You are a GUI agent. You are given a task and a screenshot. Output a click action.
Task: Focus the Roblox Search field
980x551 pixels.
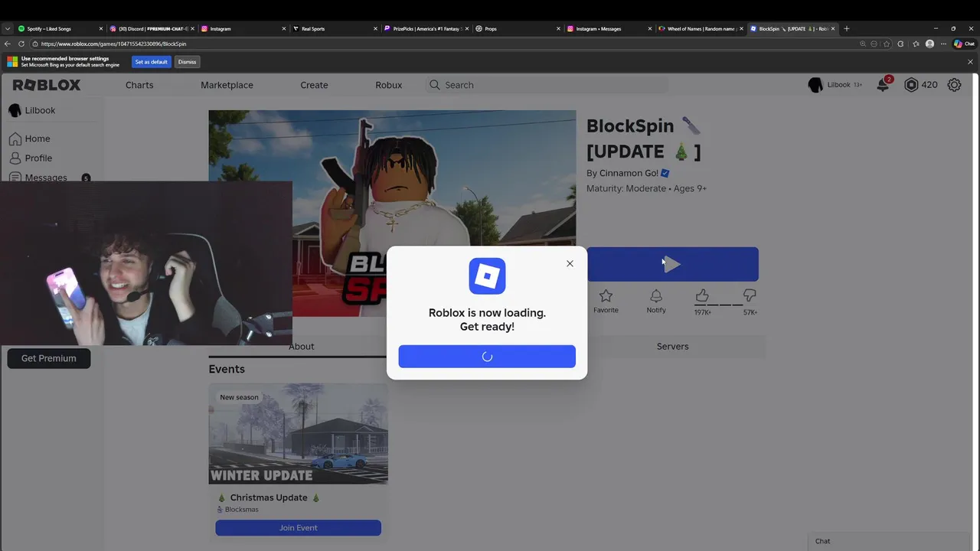coord(547,85)
